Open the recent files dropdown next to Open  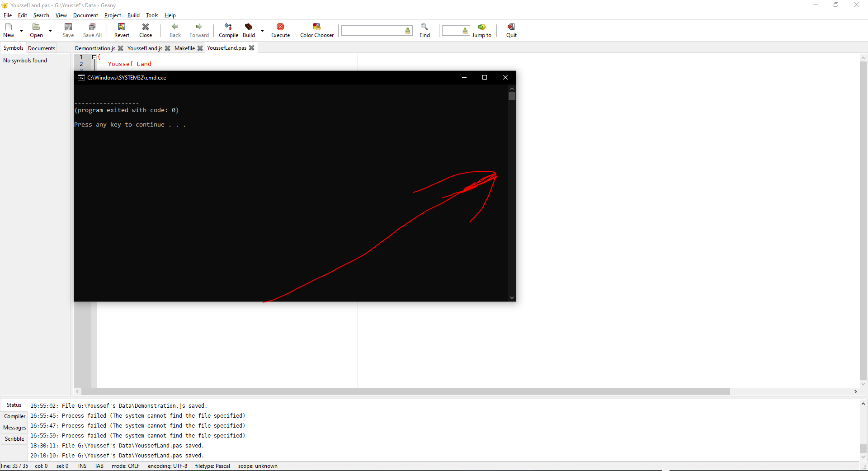pyautogui.click(x=50, y=31)
